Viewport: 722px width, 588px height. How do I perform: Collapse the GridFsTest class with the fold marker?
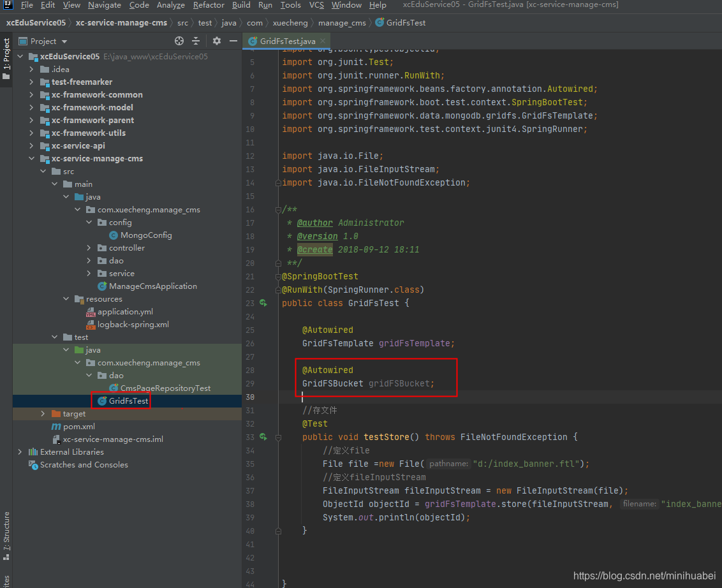(x=277, y=290)
